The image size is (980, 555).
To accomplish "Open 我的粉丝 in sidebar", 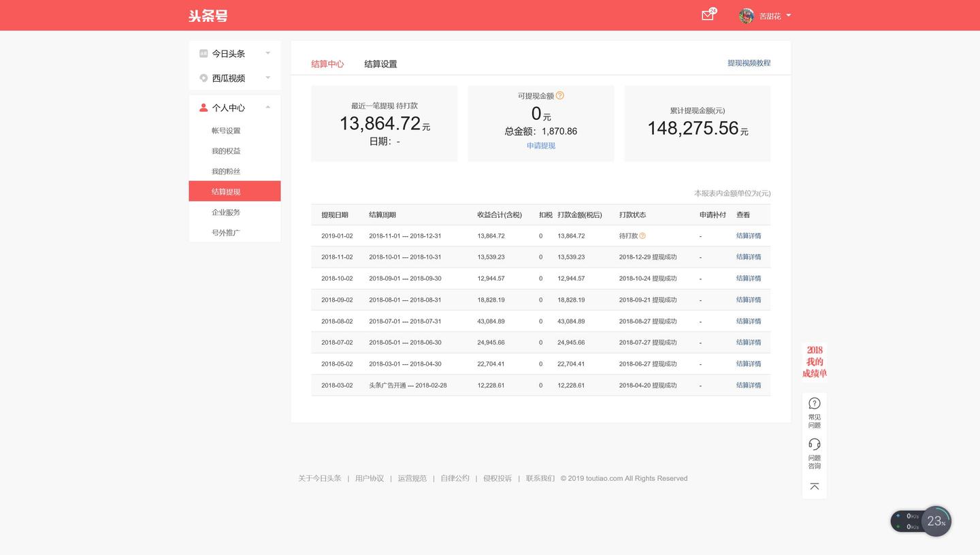I will click(x=226, y=172).
